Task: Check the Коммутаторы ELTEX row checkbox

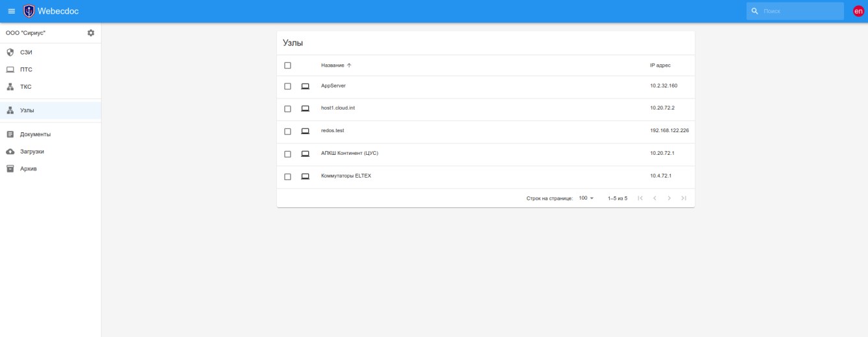Action: coord(287,176)
